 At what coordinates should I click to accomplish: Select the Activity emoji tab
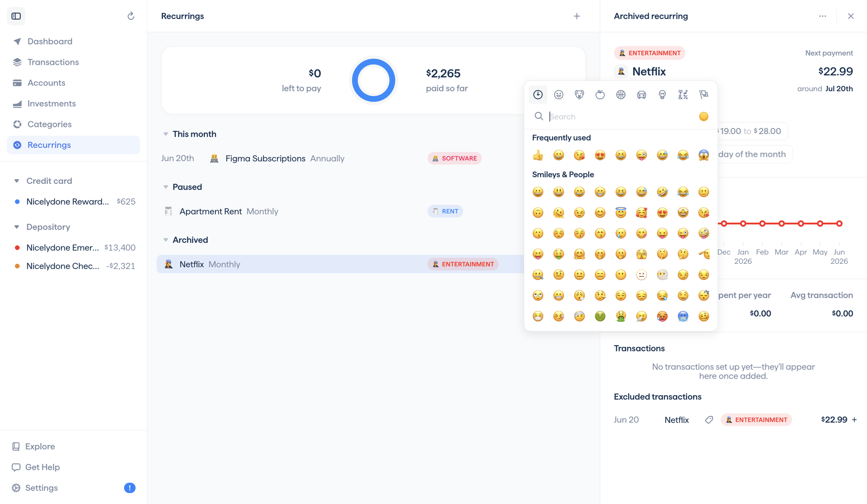[621, 95]
